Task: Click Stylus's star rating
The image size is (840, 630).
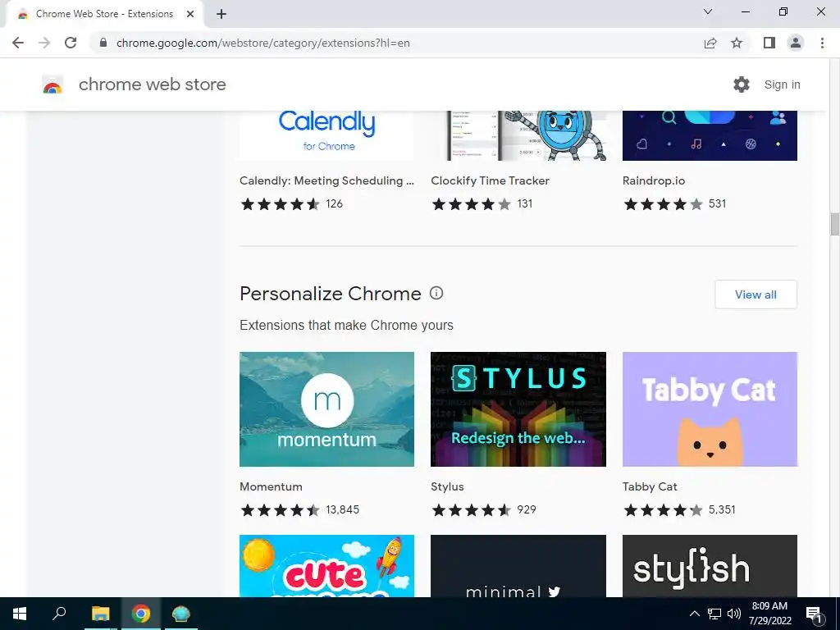Action: pyautogui.click(x=472, y=509)
